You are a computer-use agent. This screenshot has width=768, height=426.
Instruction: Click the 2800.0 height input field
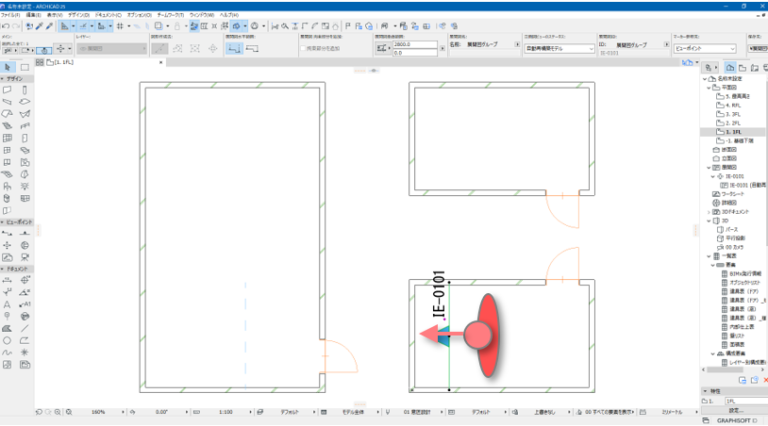415,44
